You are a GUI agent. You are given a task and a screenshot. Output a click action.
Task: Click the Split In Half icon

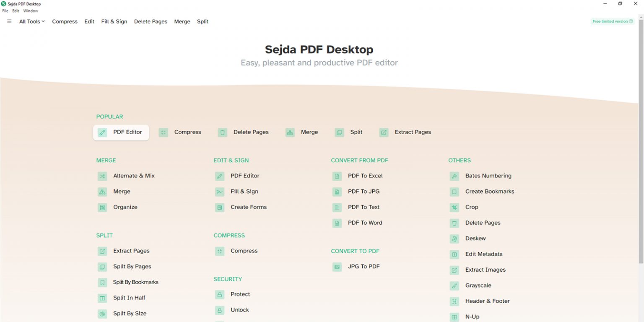102,298
